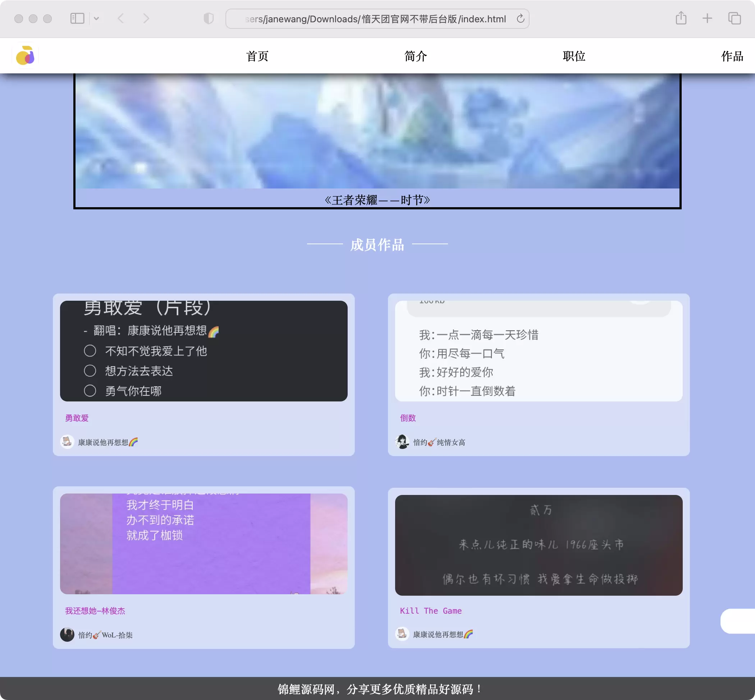Click the 成员作品 section heading
Viewport: 755px width, 700px height.
pos(377,245)
